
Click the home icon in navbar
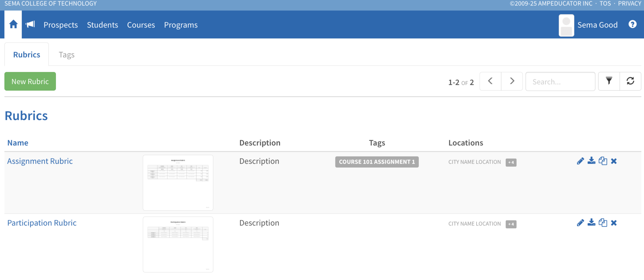13,24
